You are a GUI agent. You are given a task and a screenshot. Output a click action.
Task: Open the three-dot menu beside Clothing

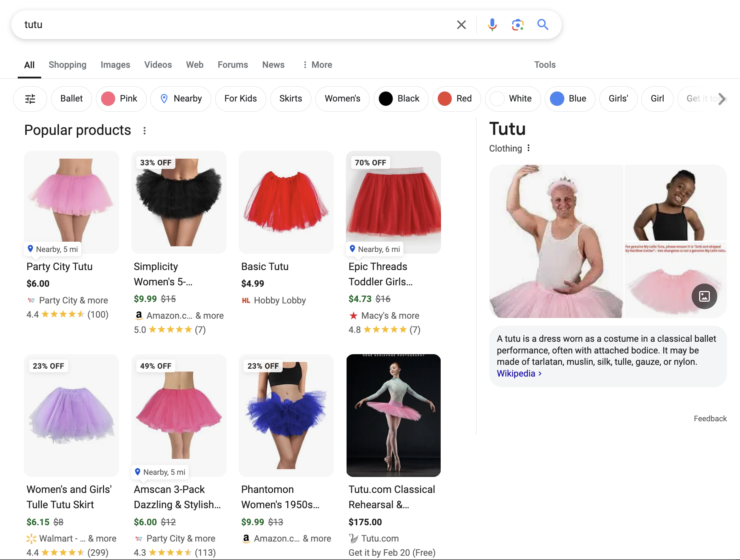(x=528, y=148)
